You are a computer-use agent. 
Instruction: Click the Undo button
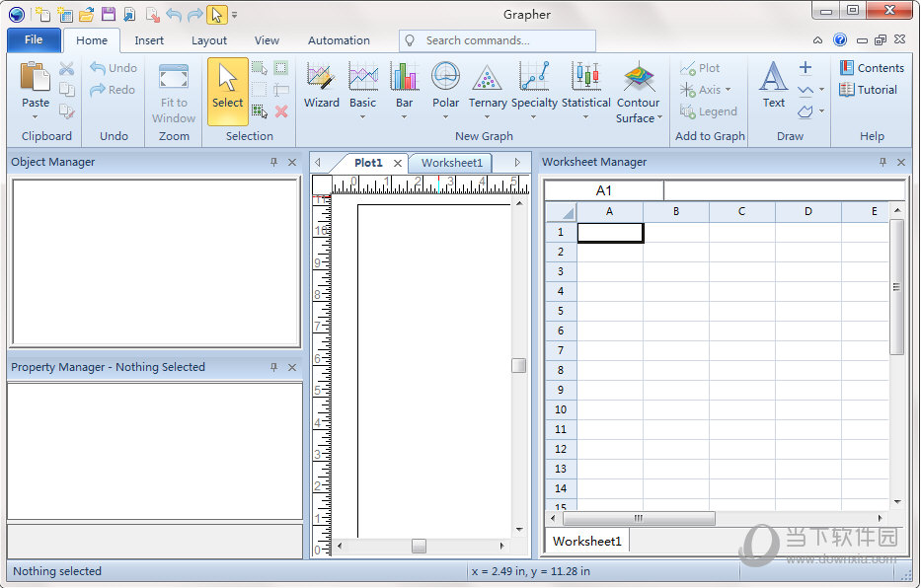pyautogui.click(x=114, y=68)
